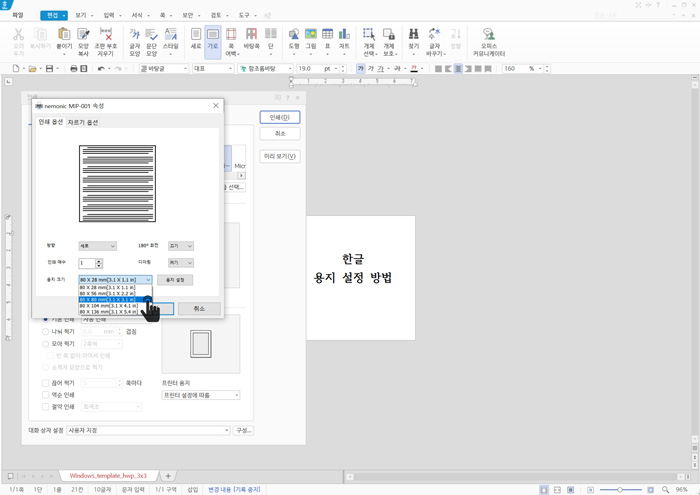Switch to 인쇄 옵션 tab
Viewport: 700px width, 495px height.
[x=50, y=122]
